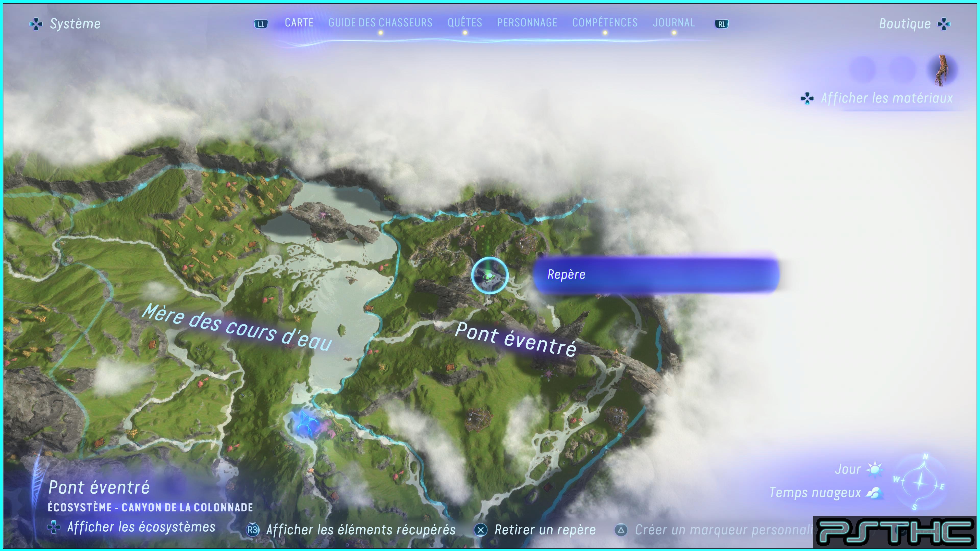Toggle Afficher les éléments récupérés
The height and width of the screenshot is (551, 980).
(361, 530)
